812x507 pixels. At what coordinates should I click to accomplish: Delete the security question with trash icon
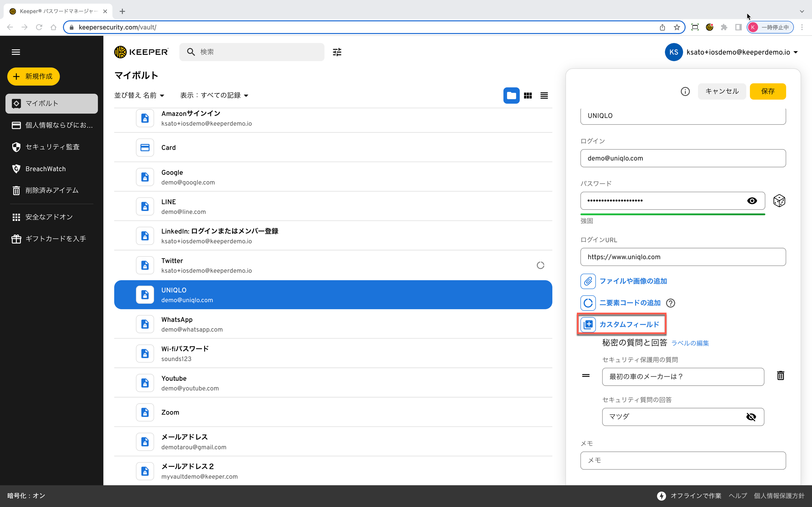(x=780, y=376)
